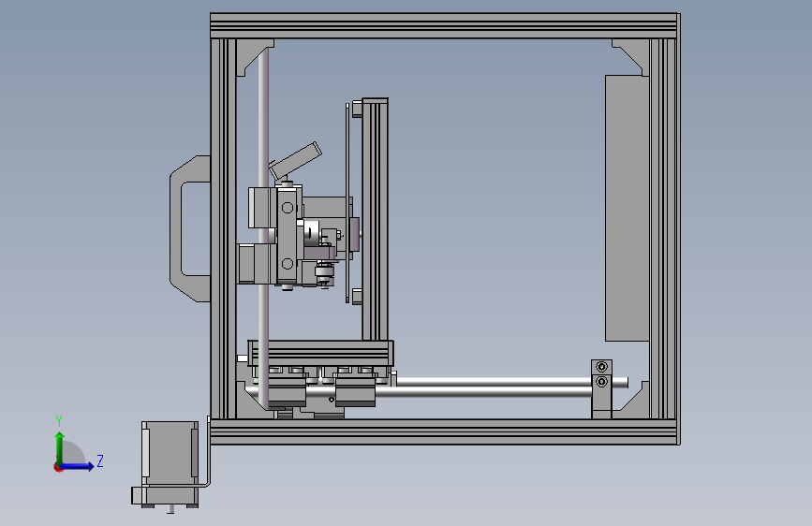Select the bottom horizontal frame extrusion
Screen dimensions: 812x526
tap(443, 431)
